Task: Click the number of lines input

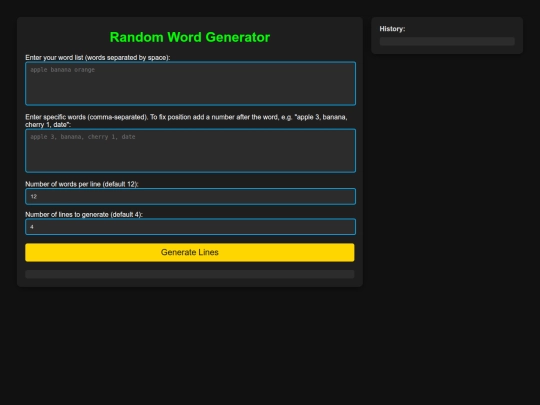Action: [x=190, y=227]
